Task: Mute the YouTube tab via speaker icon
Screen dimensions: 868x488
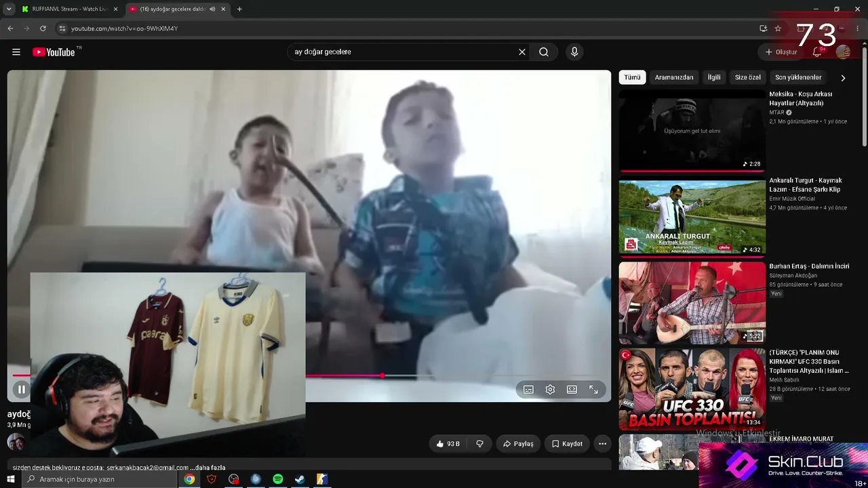Action: click(x=212, y=9)
